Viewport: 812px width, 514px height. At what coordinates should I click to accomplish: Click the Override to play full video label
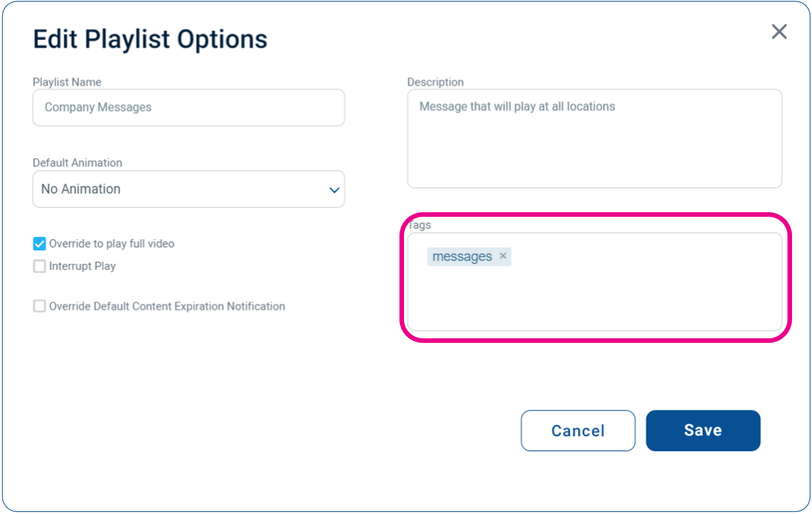[x=112, y=244]
